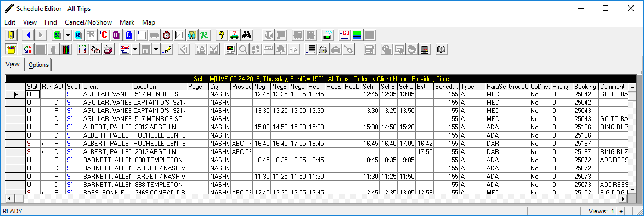644x216 pixels.
Task: Click the red alarm clock icon
Action: tap(167, 35)
